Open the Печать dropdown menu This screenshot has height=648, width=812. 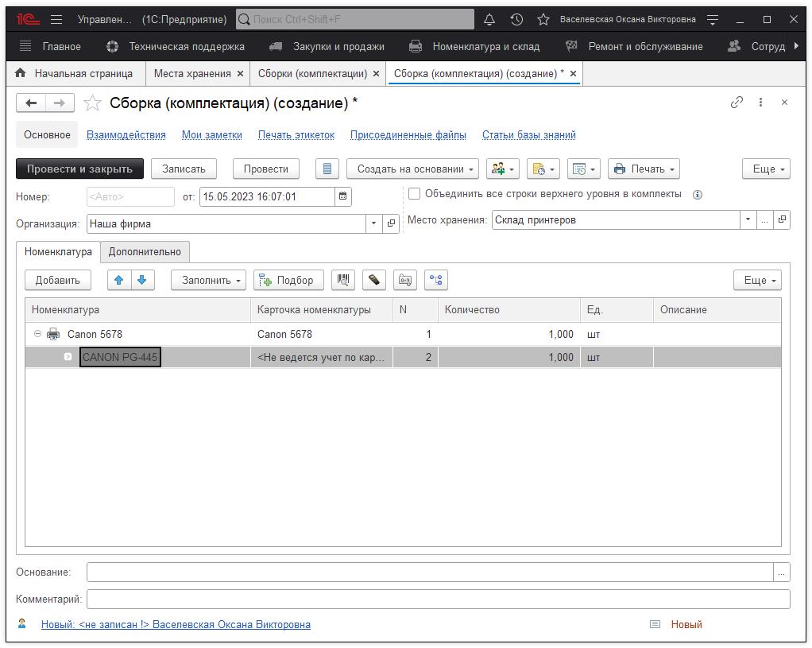(x=644, y=169)
